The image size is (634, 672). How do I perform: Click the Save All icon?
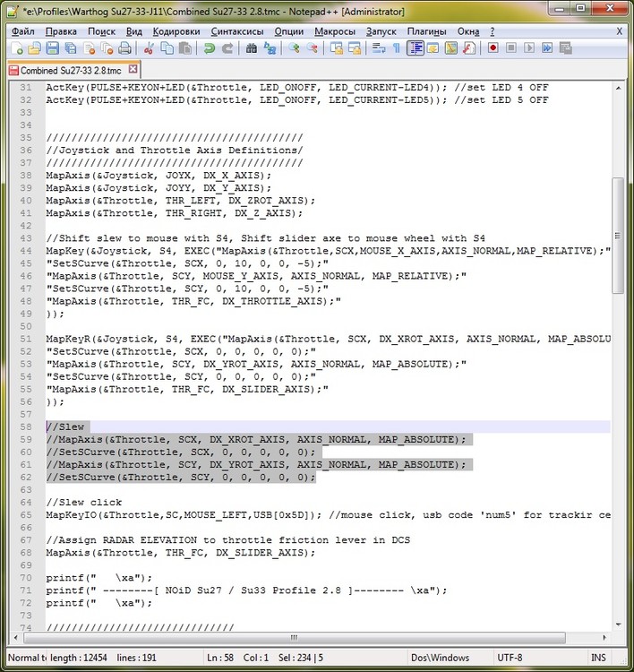pyautogui.click(x=70, y=48)
